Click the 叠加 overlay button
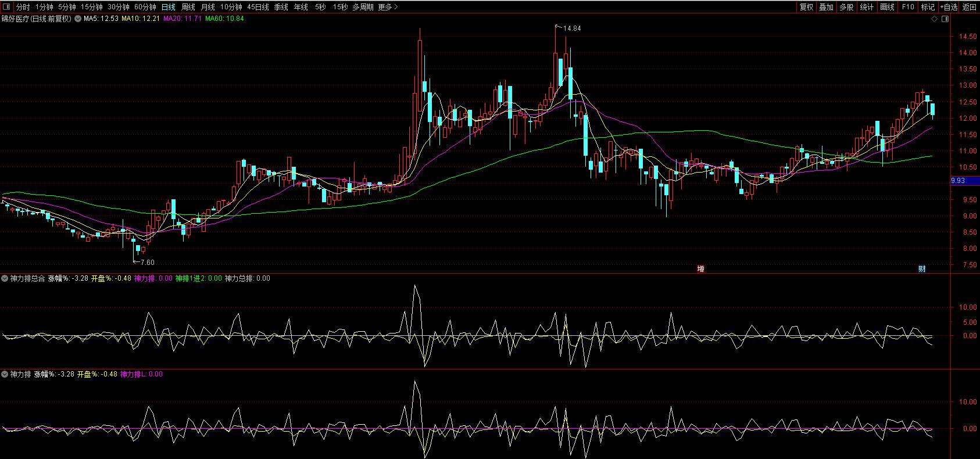Viewport: 980px width, 459px height. [x=827, y=7]
